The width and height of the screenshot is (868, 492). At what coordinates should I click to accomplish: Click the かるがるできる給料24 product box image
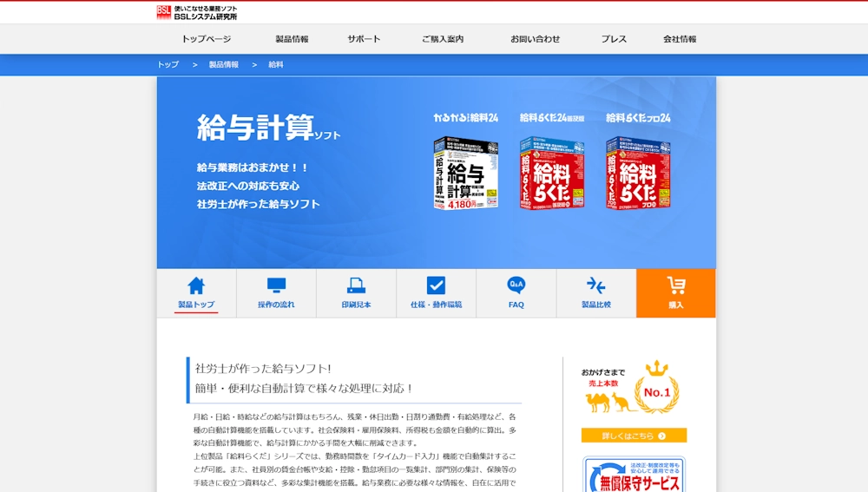tap(465, 173)
